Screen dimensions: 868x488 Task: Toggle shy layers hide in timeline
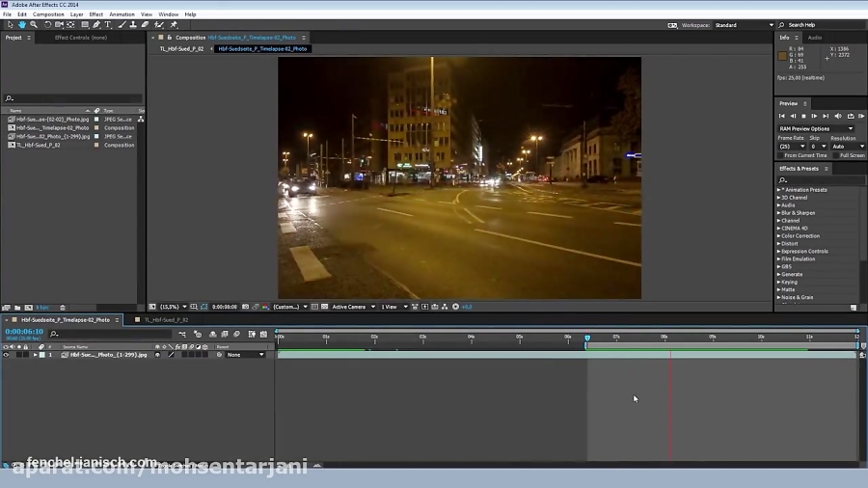coord(212,335)
